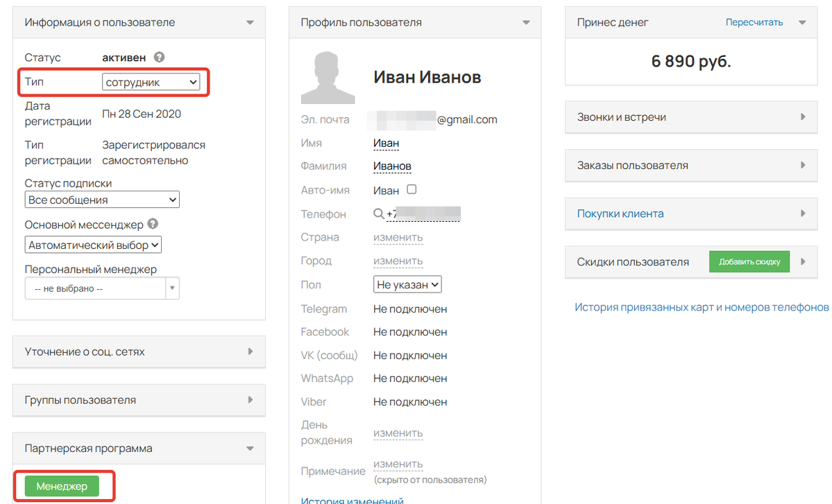Click the phone search magnifier icon

[378, 214]
